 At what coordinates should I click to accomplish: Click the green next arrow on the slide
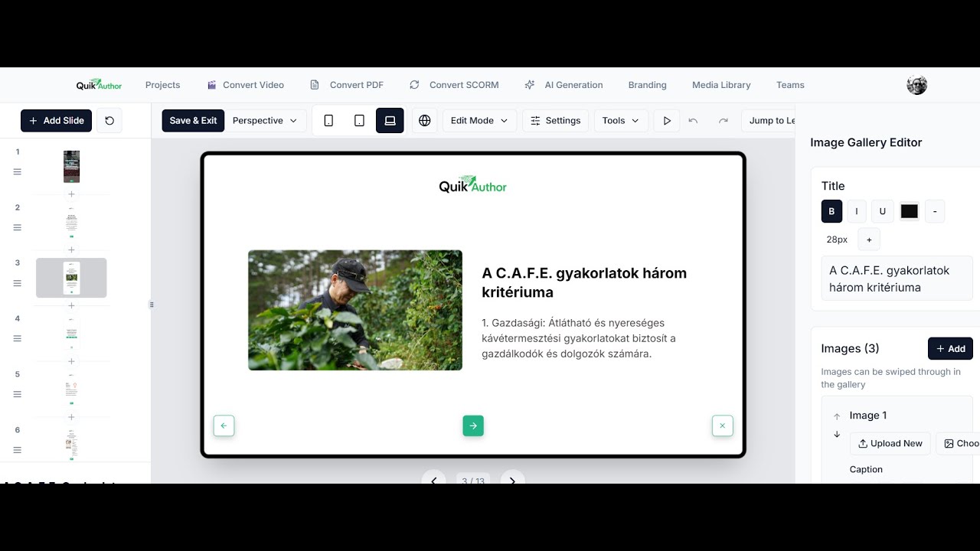tap(473, 426)
